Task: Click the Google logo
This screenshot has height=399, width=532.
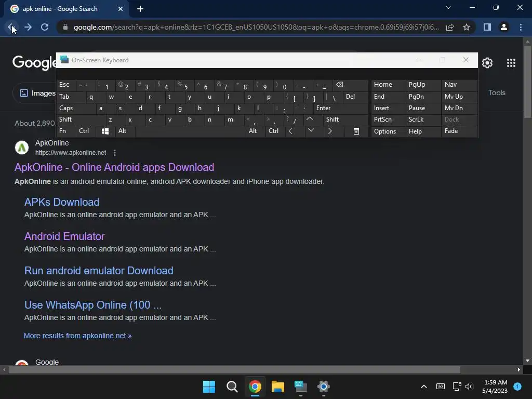Action: pos(34,62)
